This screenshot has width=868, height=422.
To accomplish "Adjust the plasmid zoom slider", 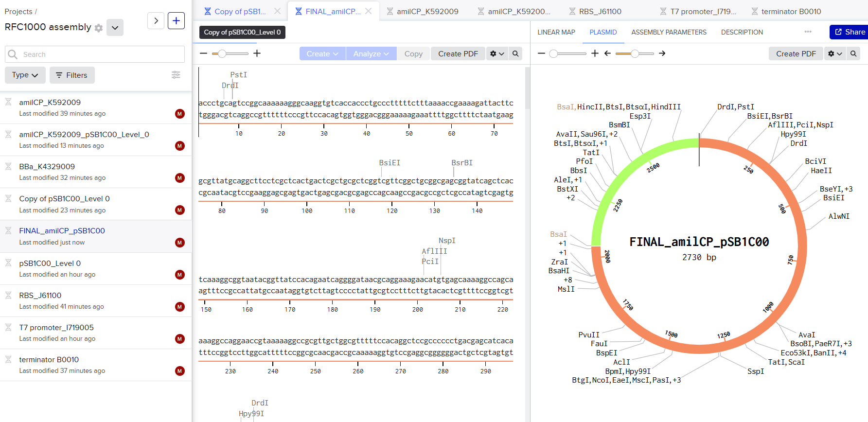I will pos(568,53).
